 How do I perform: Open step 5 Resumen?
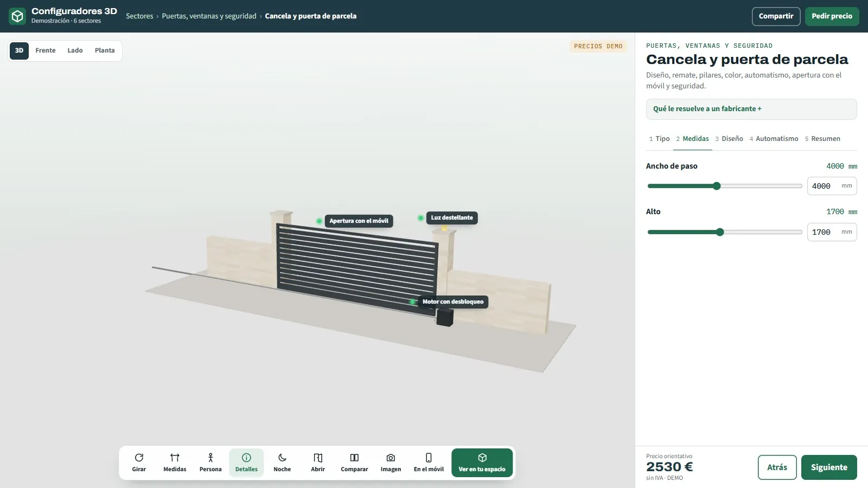point(822,139)
